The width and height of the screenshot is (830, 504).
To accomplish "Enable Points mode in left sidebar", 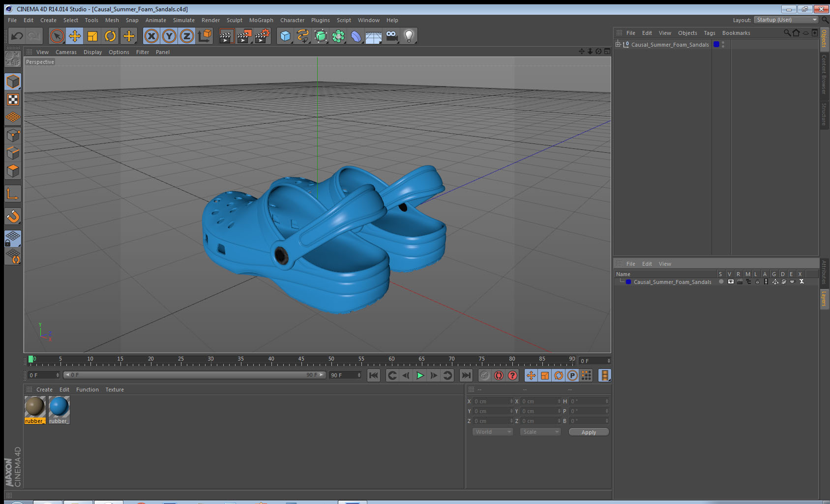I will 13,136.
